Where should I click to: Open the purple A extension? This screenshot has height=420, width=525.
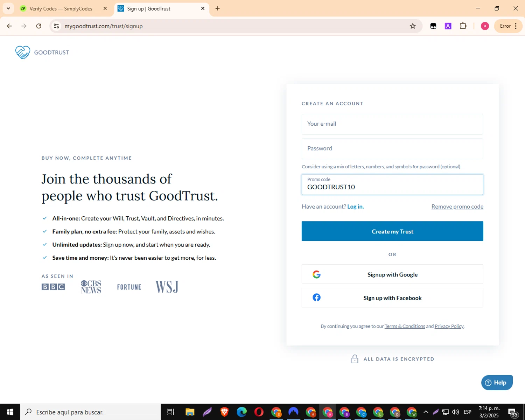pyautogui.click(x=448, y=26)
